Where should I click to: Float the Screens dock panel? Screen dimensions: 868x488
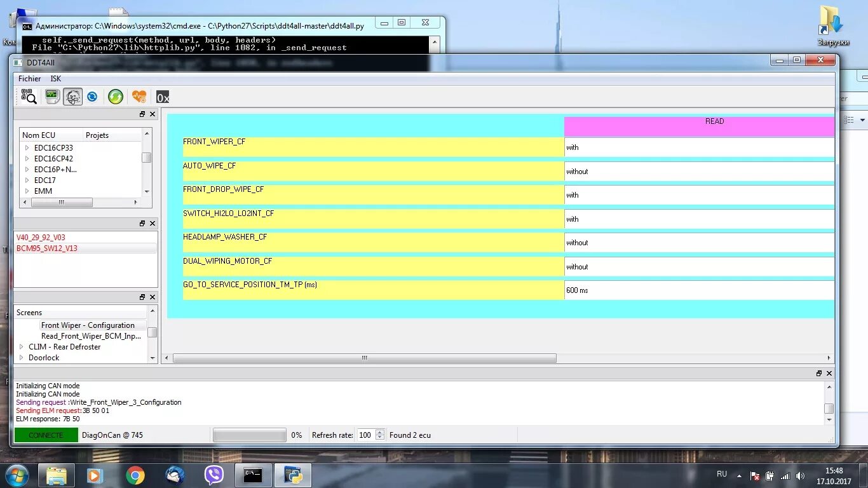[x=142, y=297]
